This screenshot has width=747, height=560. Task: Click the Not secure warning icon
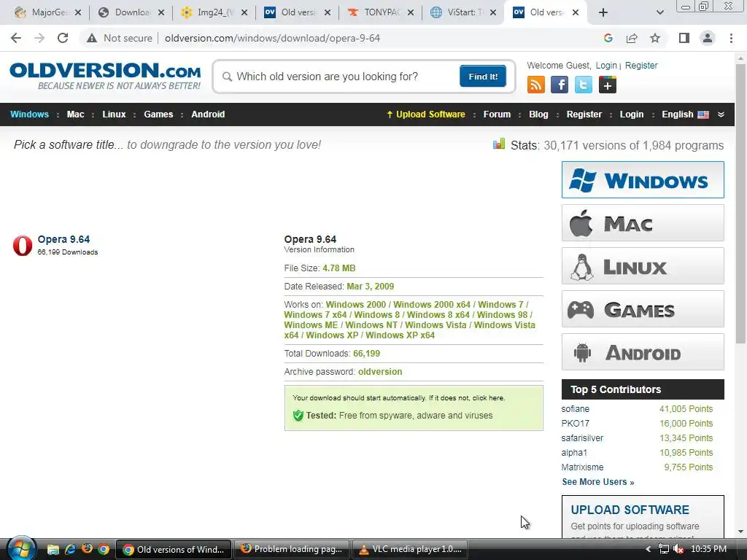click(91, 38)
